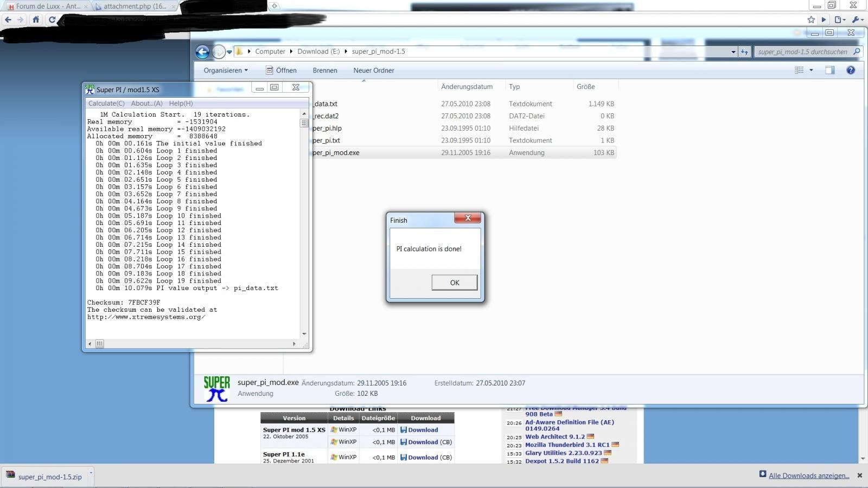Open Calculate(C) menu in Super PI
The height and width of the screenshot is (488, 868).
[x=106, y=104]
